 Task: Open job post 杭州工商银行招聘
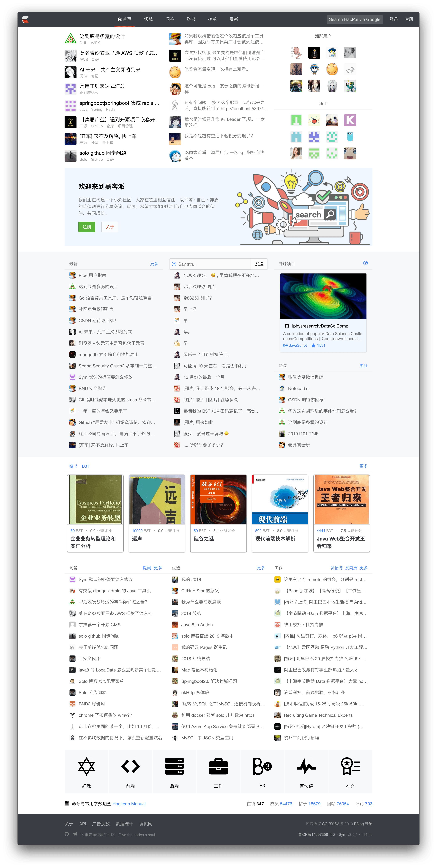coord(301,738)
